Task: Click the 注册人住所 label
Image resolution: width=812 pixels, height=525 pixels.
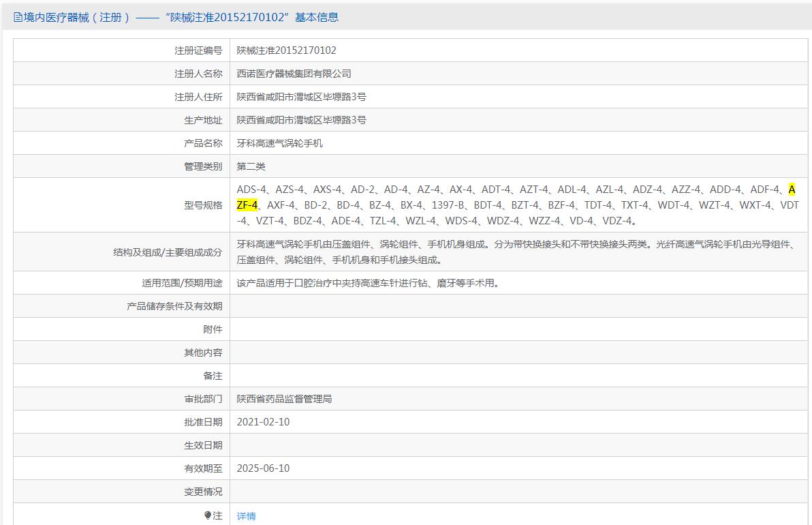Action: 198,97
